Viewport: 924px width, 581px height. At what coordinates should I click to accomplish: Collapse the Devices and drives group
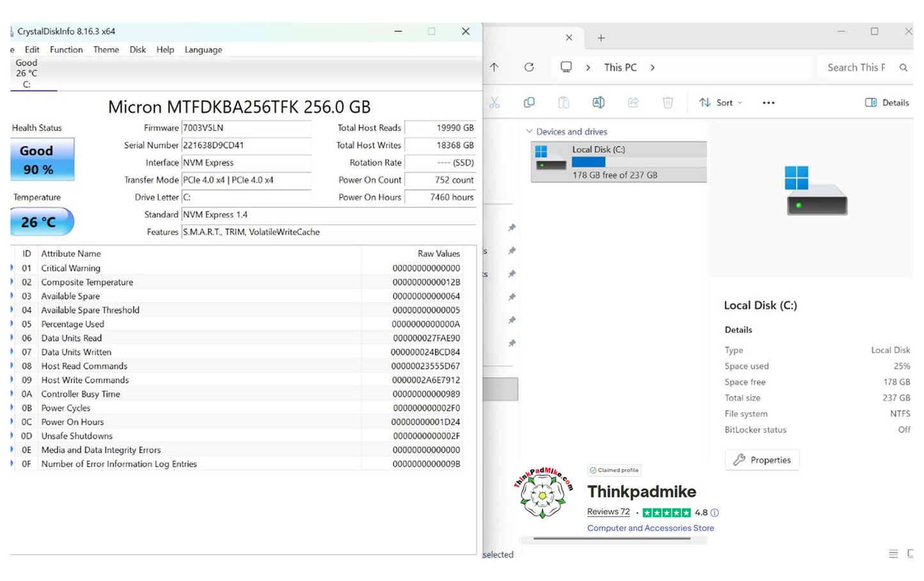(x=529, y=131)
